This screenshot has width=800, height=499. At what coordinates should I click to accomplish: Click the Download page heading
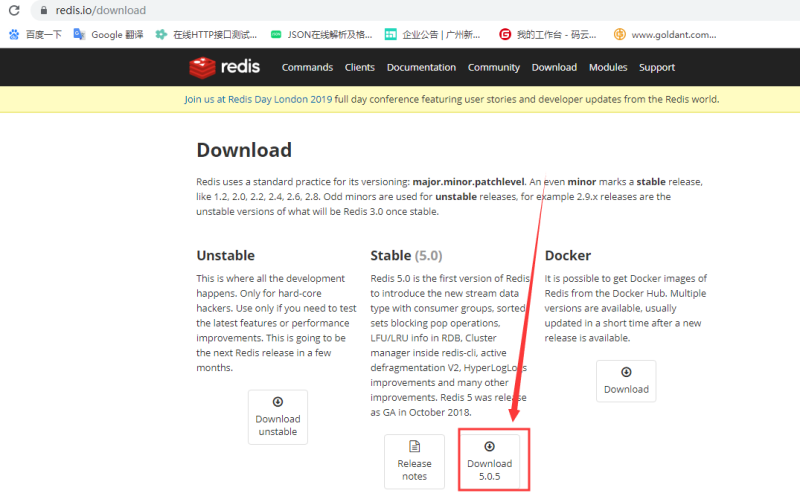[244, 150]
